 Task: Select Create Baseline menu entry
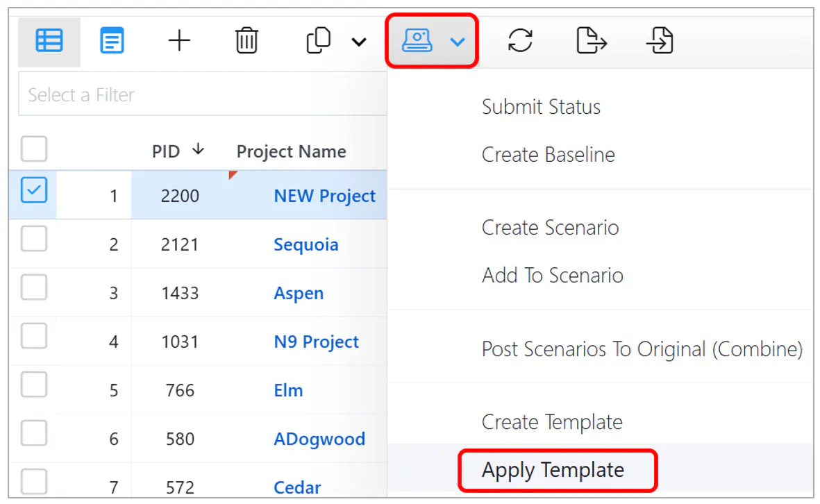click(x=548, y=154)
